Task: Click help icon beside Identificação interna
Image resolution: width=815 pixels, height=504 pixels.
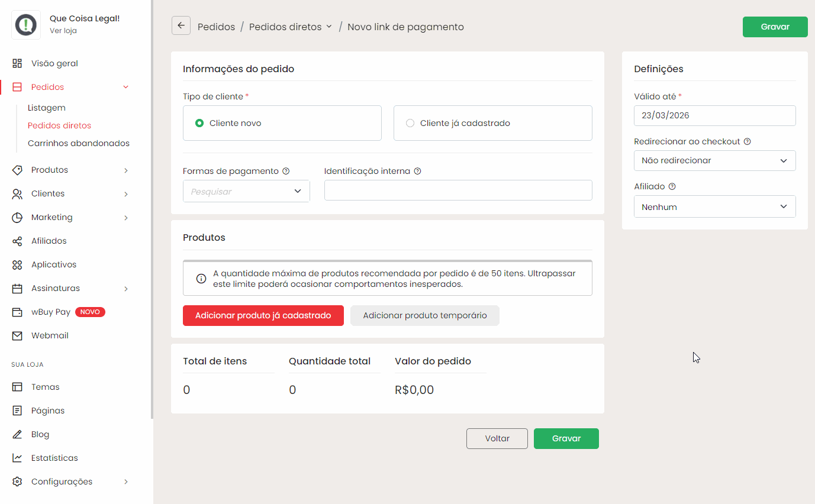Action: tap(417, 172)
